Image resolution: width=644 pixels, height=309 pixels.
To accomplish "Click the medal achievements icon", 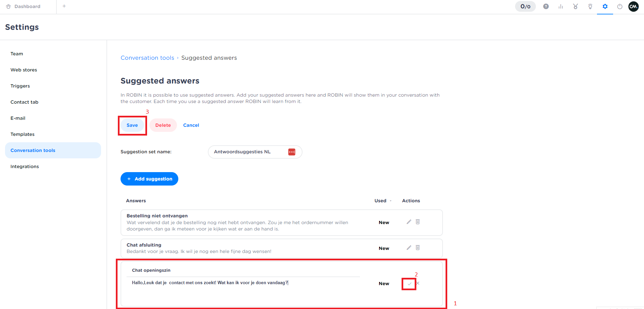I will (x=576, y=6).
